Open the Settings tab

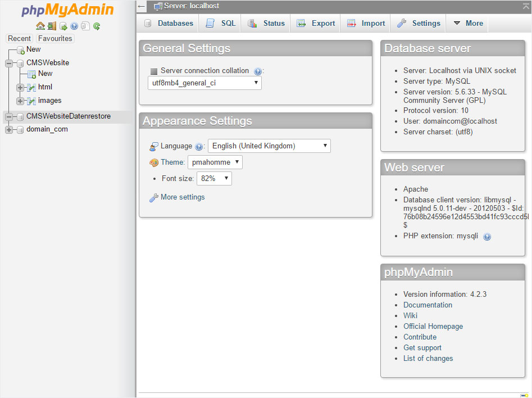419,24
